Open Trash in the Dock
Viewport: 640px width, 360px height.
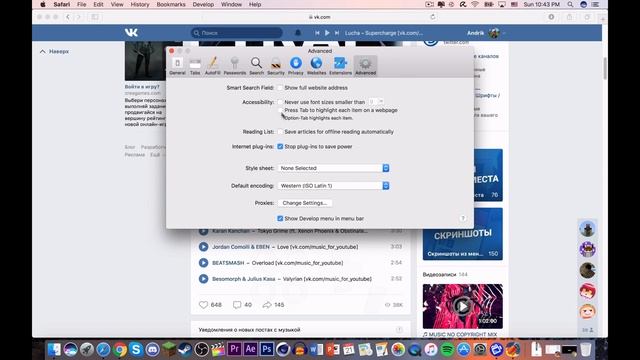point(586,349)
